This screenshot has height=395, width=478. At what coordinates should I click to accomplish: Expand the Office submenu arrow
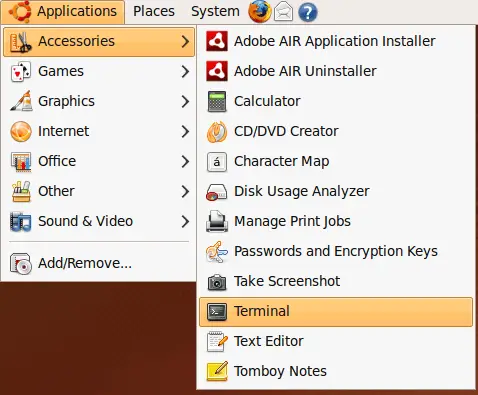(x=185, y=161)
